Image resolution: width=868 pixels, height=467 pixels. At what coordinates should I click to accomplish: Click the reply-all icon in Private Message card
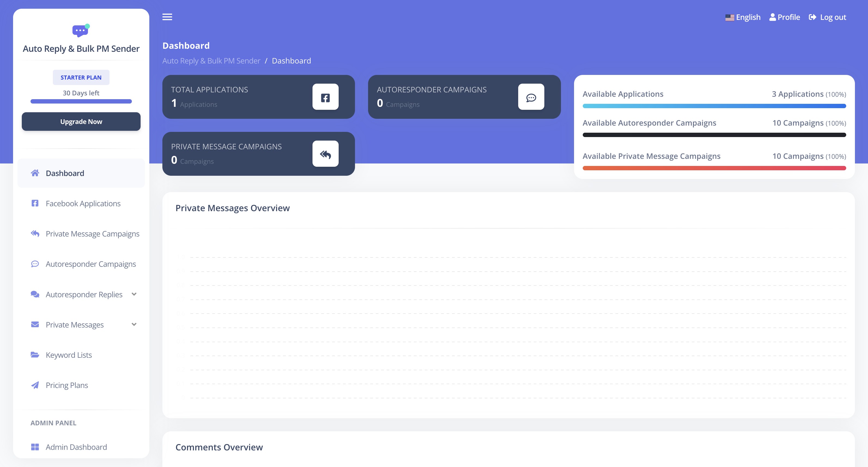click(x=325, y=154)
